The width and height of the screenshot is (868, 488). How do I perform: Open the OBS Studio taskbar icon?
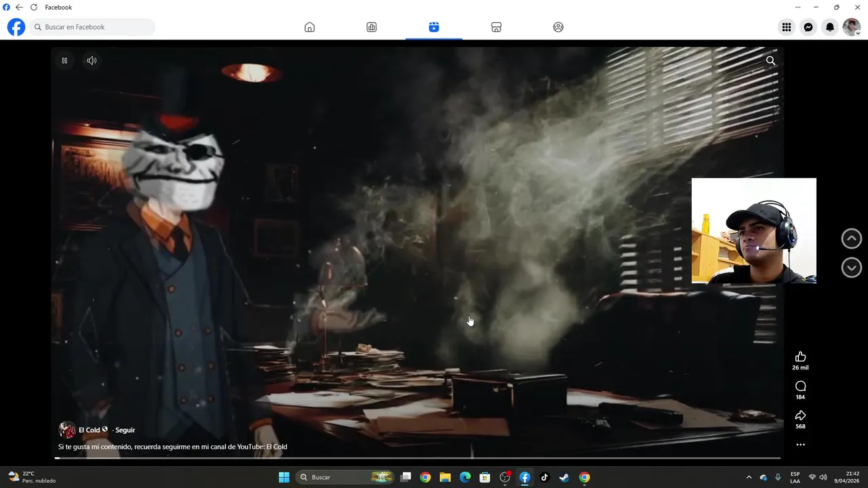[505, 477]
